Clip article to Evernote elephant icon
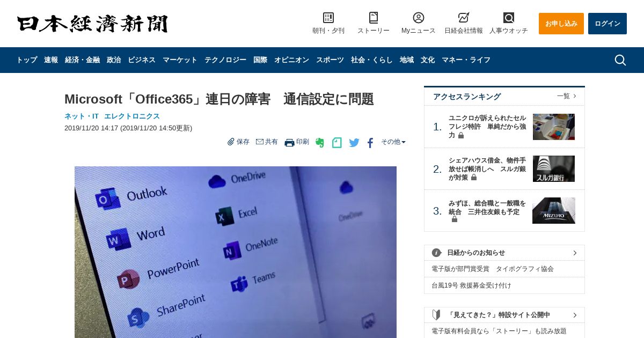This screenshot has width=644, height=338. (320, 143)
